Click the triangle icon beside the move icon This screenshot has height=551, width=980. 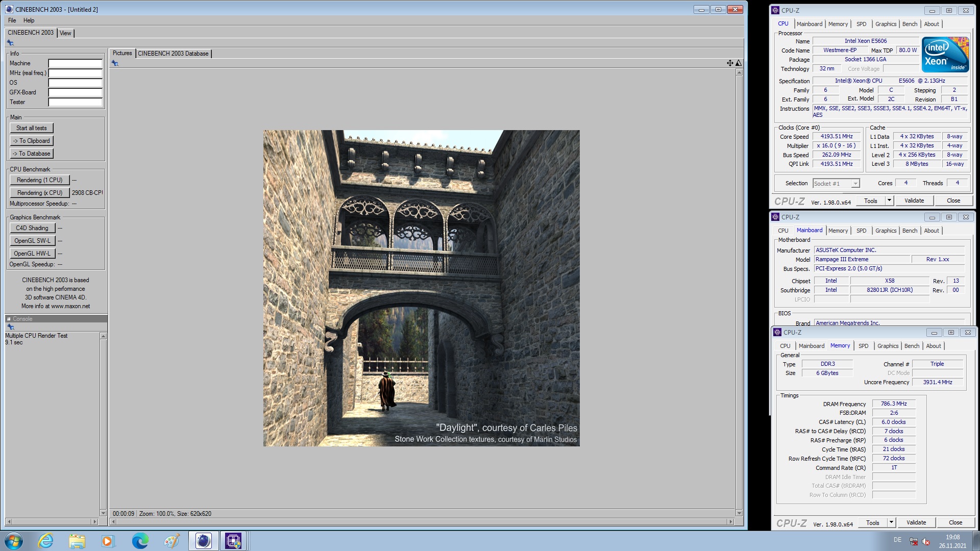coord(739,63)
